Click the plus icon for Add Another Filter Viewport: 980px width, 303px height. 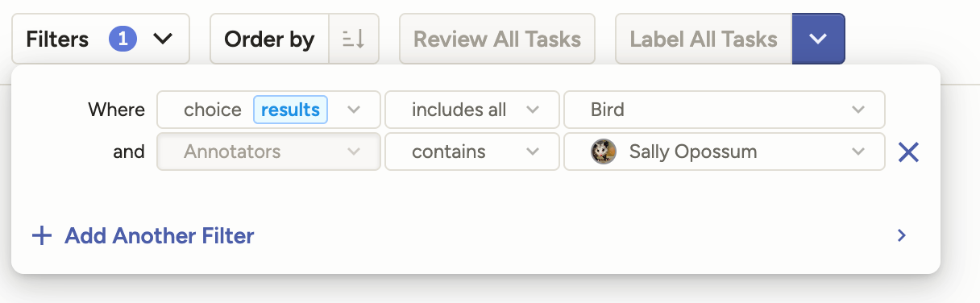tap(41, 236)
